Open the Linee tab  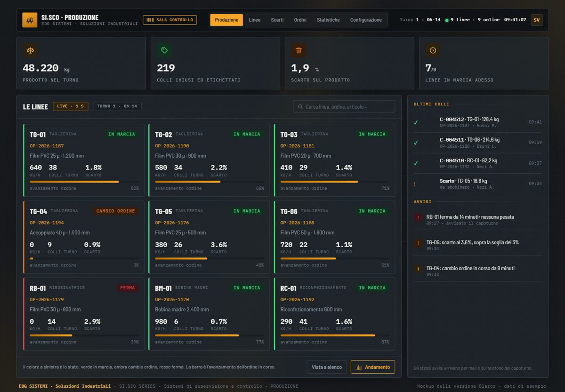(x=255, y=20)
